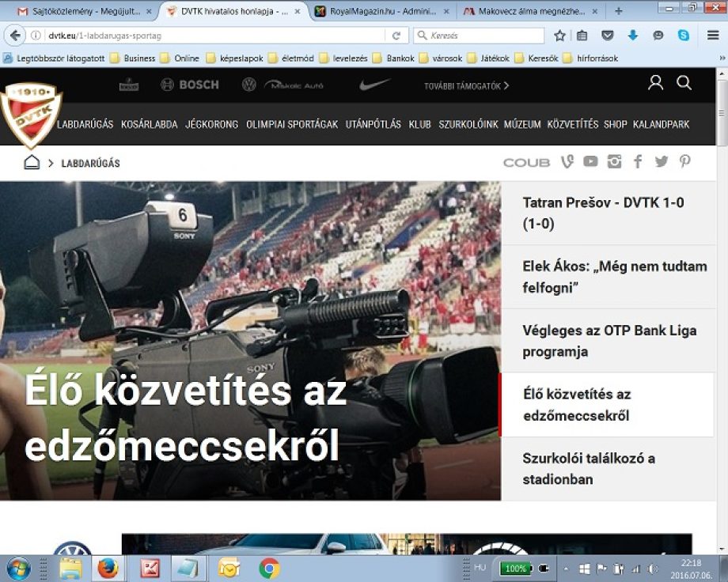Open the site search magnifier icon
This screenshot has width=728, height=582.
click(684, 83)
